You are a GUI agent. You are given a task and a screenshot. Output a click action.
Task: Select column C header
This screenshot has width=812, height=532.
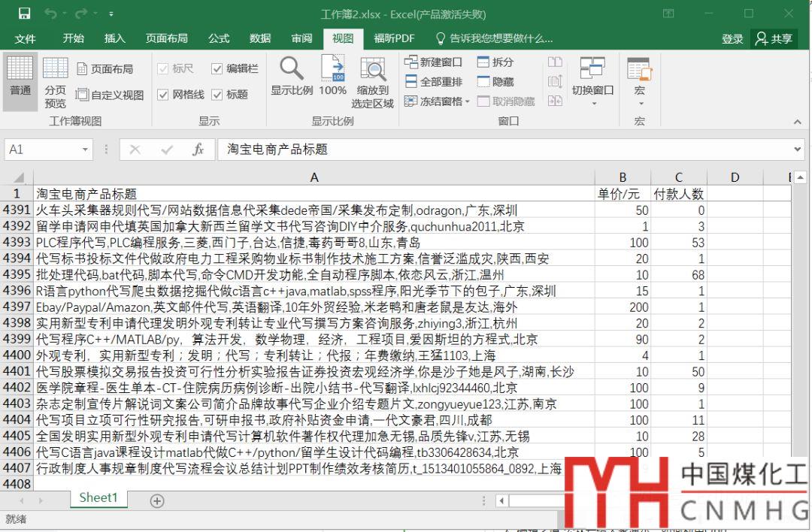(678, 177)
